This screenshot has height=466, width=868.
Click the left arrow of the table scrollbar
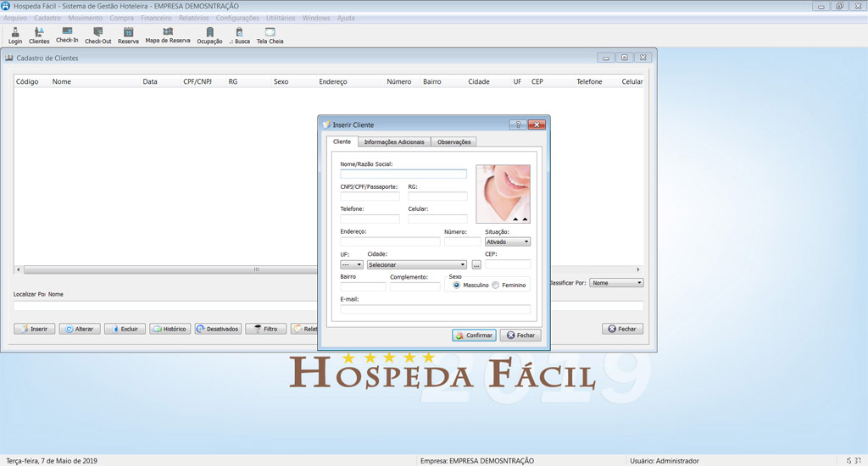pos(19,269)
